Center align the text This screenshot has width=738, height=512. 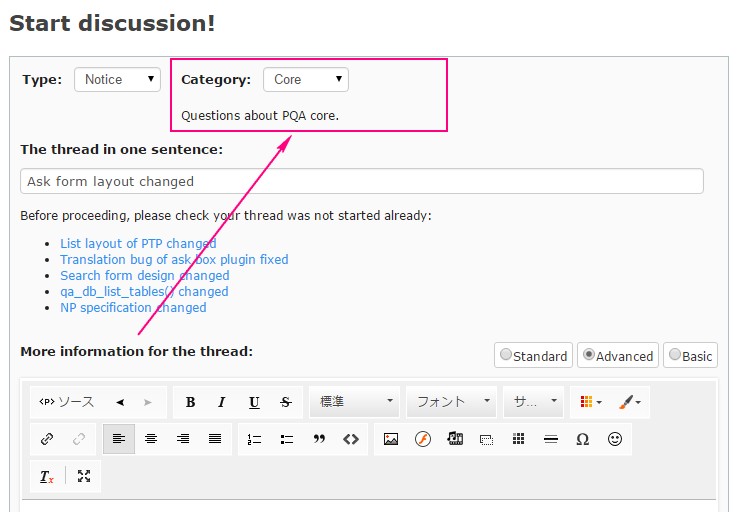point(151,439)
